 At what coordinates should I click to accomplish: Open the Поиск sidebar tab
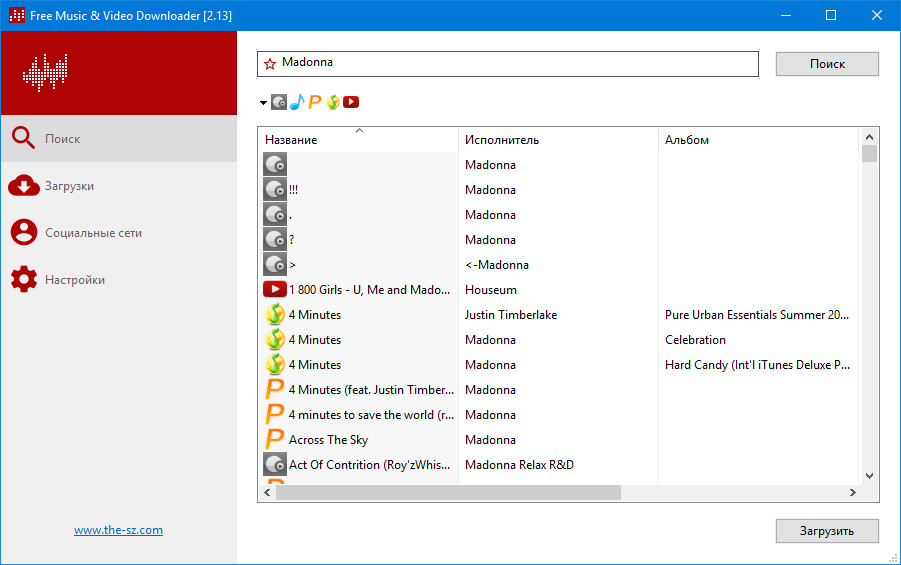coord(119,139)
